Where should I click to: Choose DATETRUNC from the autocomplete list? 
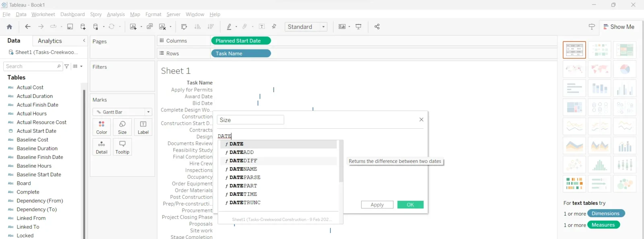coord(279,202)
